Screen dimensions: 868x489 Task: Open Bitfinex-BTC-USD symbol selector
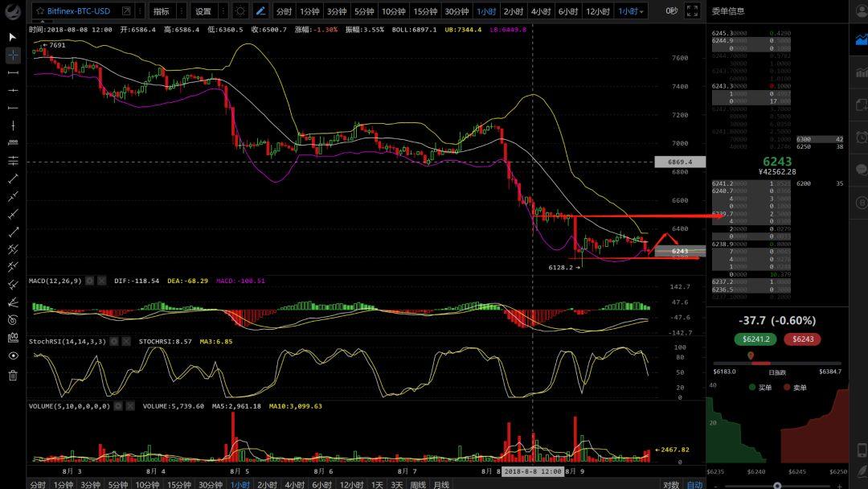point(78,11)
